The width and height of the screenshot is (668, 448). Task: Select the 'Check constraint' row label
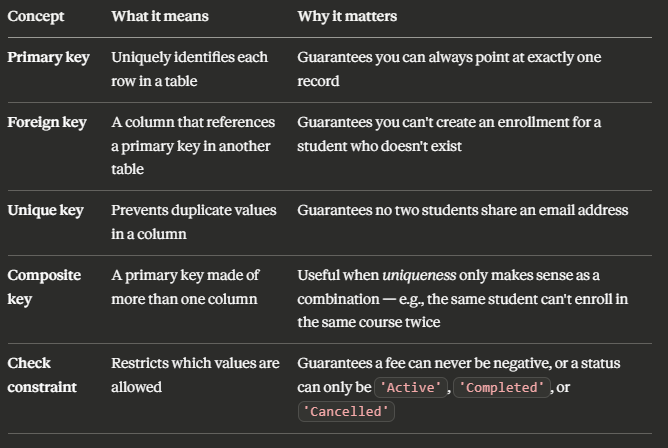coord(42,375)
